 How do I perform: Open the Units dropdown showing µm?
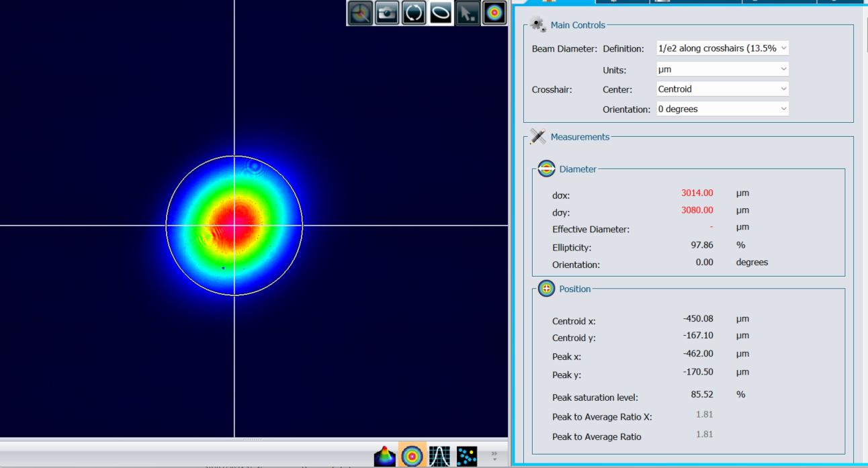click(x=722, y=69)
